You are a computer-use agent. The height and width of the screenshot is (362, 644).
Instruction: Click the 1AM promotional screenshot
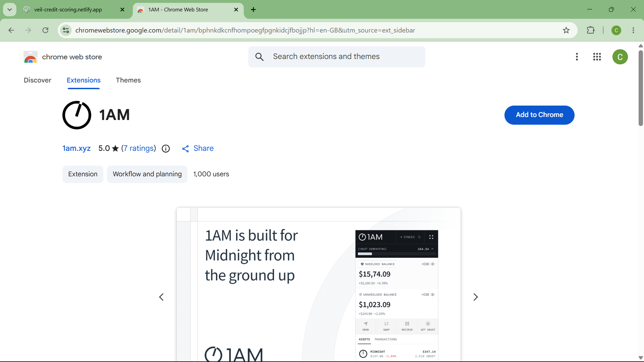coord(319,284)
